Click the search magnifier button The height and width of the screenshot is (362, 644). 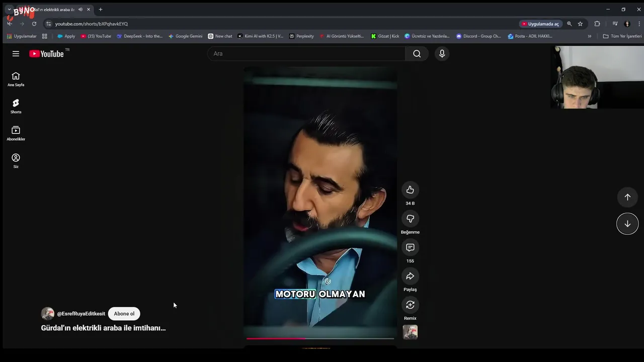click(417, 54)
